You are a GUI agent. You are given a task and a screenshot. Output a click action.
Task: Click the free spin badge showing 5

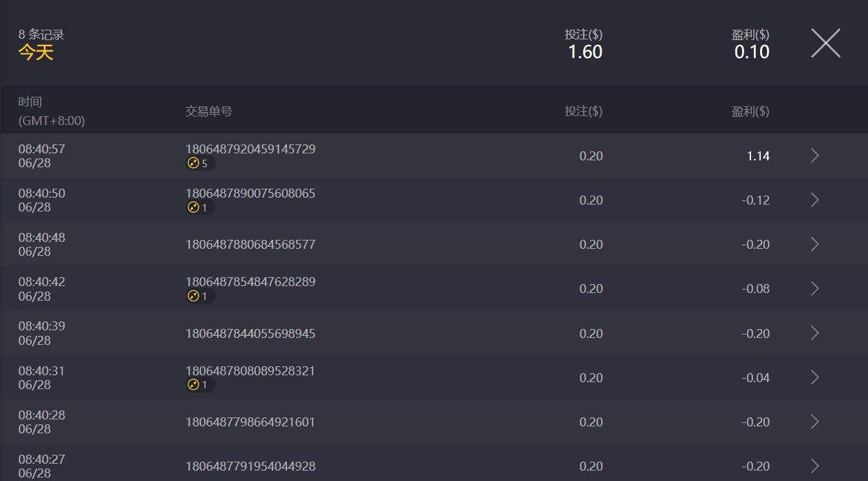click(x=198, y=164)
